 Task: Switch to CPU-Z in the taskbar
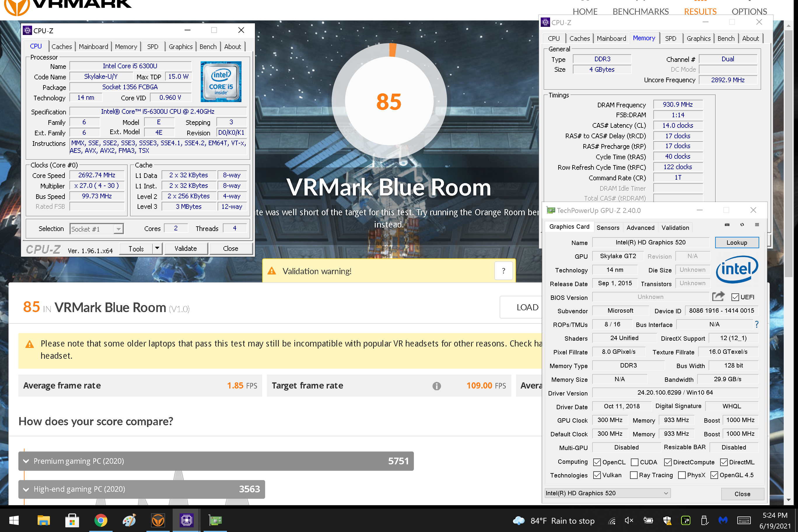click(186, 520)
